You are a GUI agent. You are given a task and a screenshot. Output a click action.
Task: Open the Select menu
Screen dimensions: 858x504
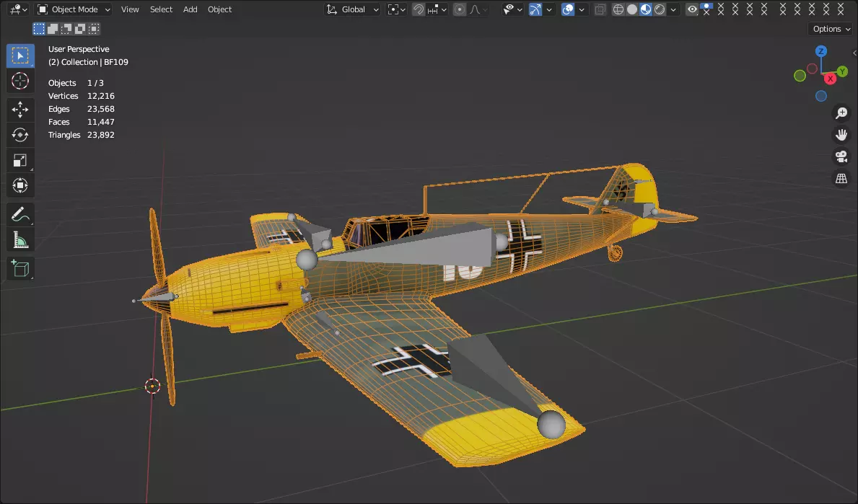tap(161, 9)
